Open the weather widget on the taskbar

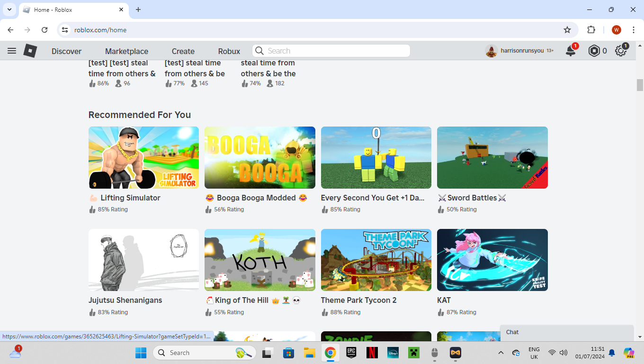click(15, 353)
